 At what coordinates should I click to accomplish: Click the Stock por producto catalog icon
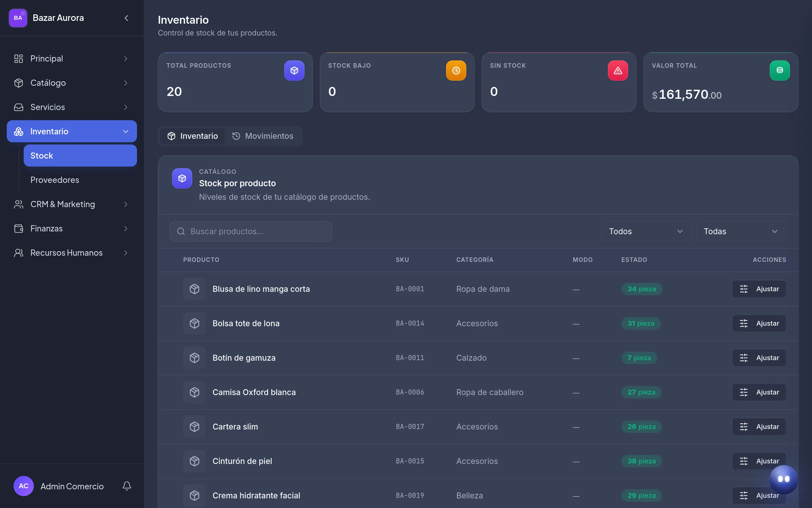pos(182,178)
